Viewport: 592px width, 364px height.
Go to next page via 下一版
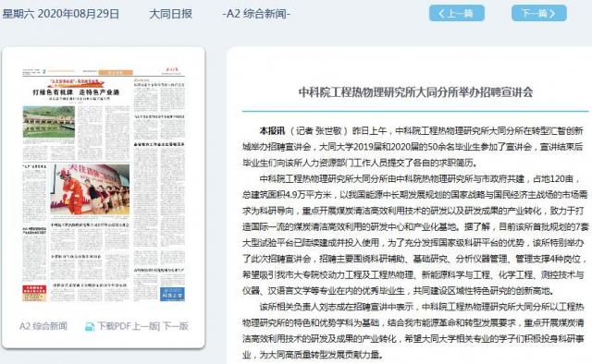[x=175, y=326]
